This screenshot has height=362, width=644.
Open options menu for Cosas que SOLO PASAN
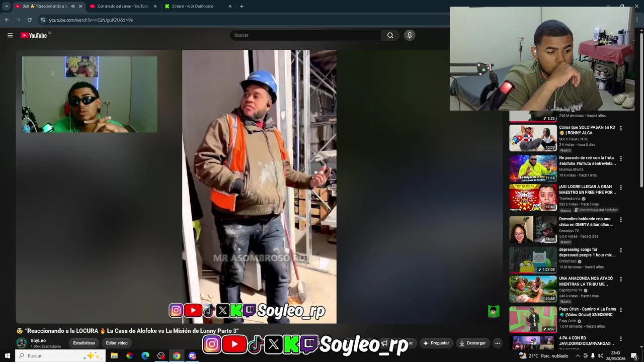coord(621,128)
